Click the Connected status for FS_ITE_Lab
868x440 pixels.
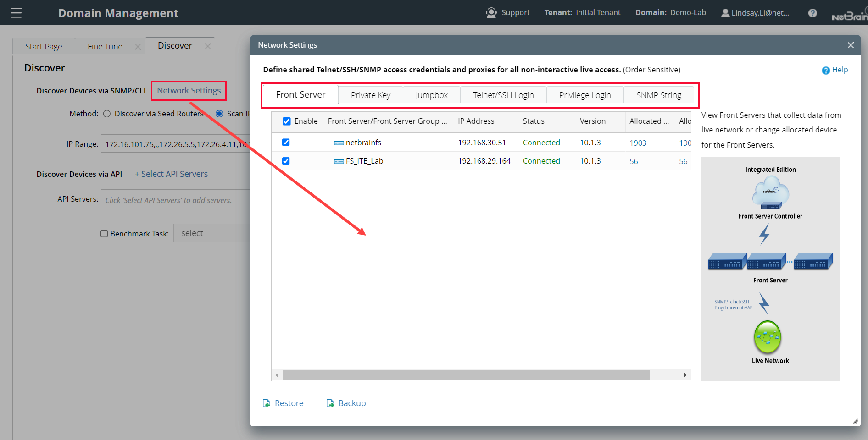point(541,161)
